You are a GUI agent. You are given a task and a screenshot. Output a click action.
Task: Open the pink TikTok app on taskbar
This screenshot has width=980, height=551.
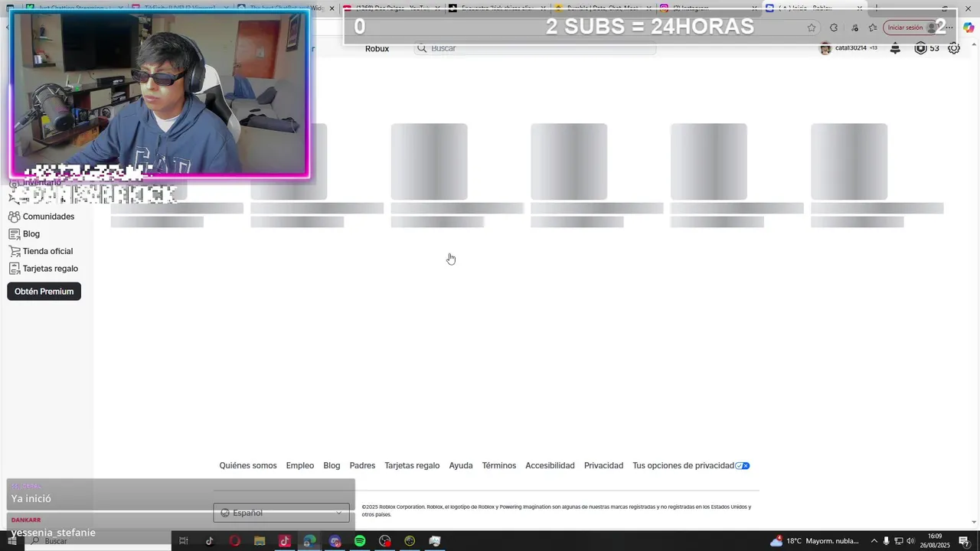(285, 541)
